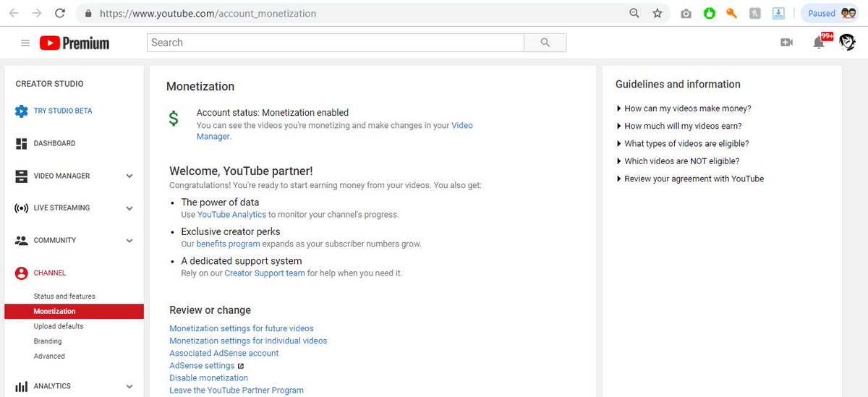The width and height of the screenshot is (868, 397).
Task: Go to YouTube Premium home logo
Action: [x=75, y=43]
